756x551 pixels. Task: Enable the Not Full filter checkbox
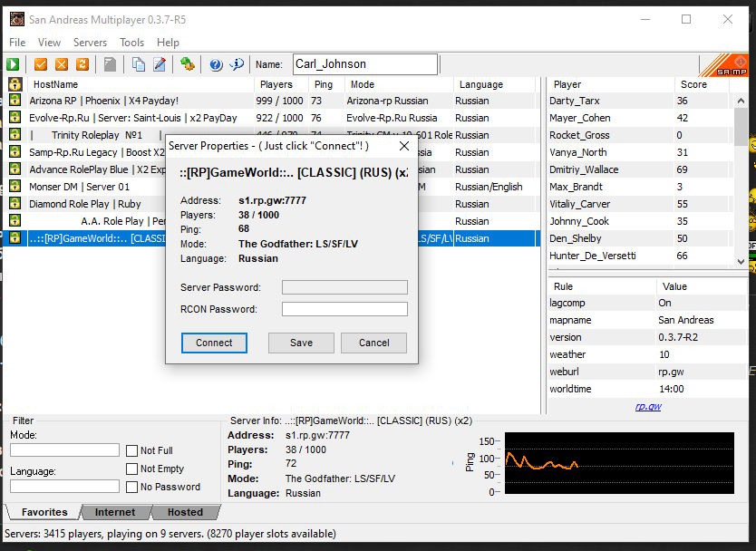131,450
